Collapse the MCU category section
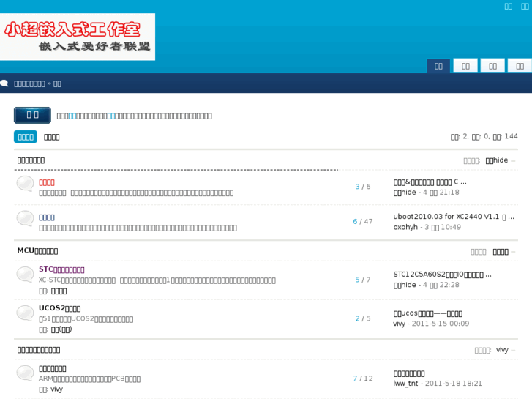The image size is (532, 399). [513, 252]
